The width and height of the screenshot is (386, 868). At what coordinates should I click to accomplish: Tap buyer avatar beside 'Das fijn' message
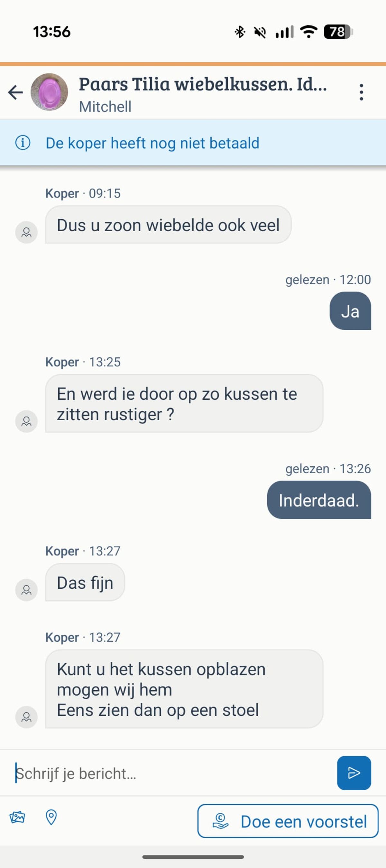click(x=26, y=590)
